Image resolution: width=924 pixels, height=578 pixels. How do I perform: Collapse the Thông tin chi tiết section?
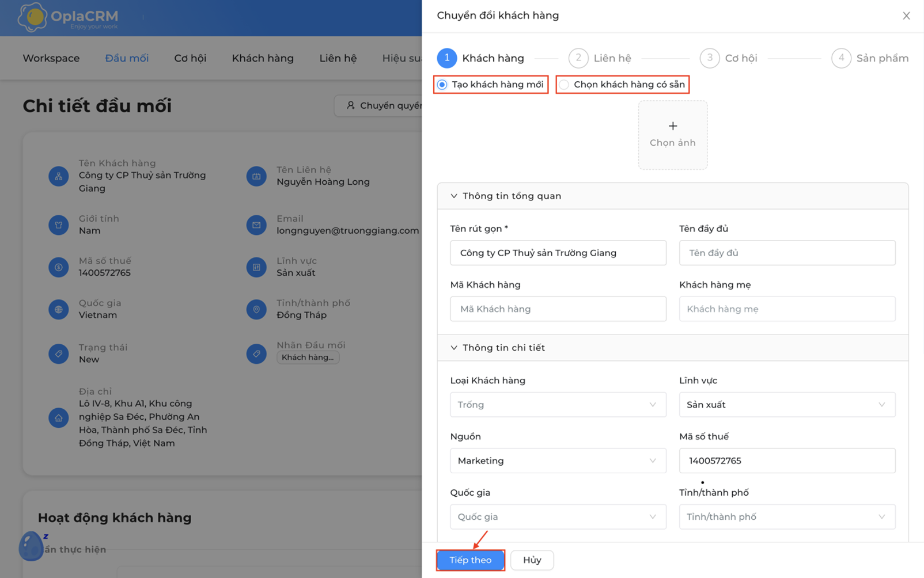click(454, 348)
